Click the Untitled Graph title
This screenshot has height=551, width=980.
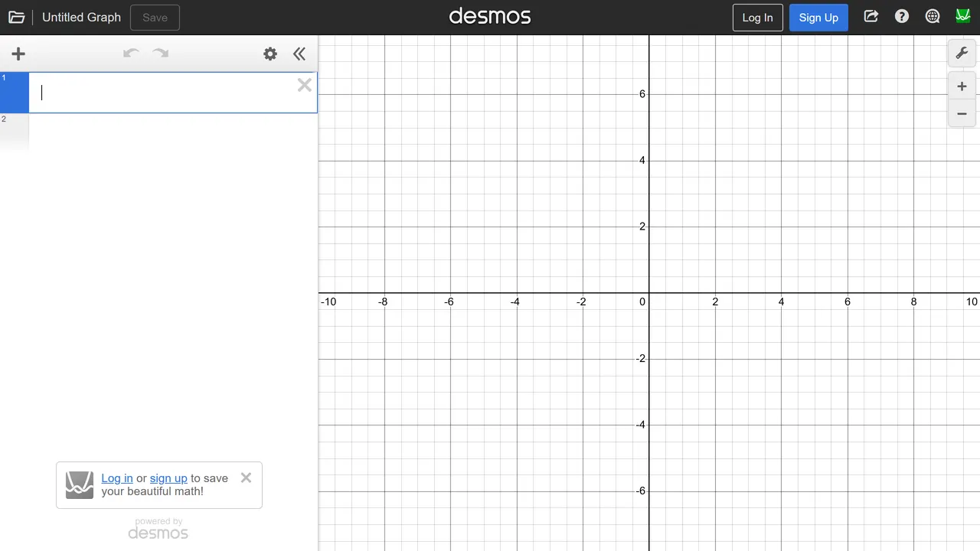coord(81,17)
